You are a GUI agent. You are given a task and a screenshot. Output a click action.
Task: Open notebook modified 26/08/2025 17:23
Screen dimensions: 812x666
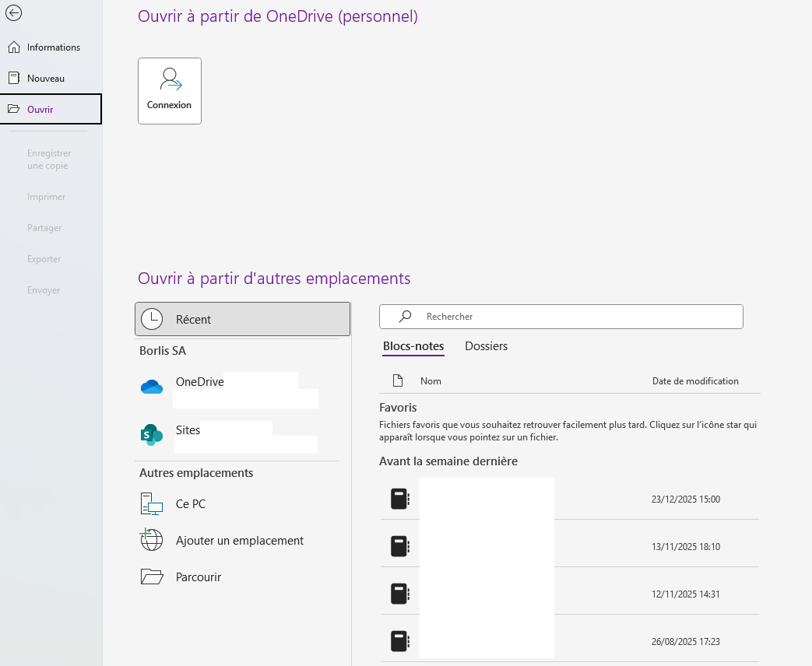point(570,642)
